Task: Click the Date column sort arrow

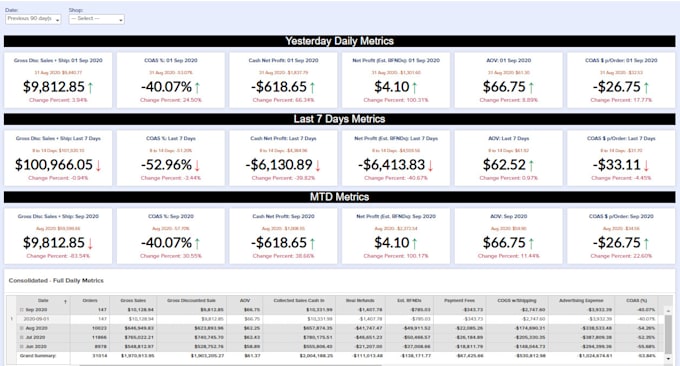Action: [65, 301]
